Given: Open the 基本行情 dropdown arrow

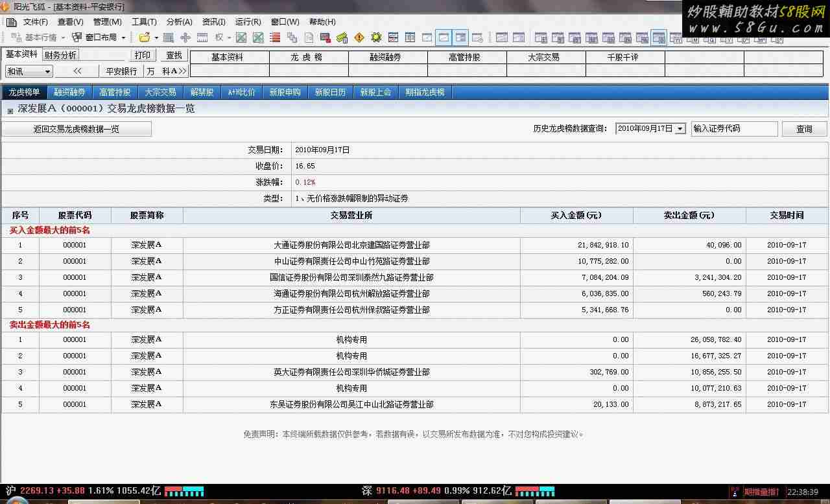Looking at the screenshot, I should [63, 38].
